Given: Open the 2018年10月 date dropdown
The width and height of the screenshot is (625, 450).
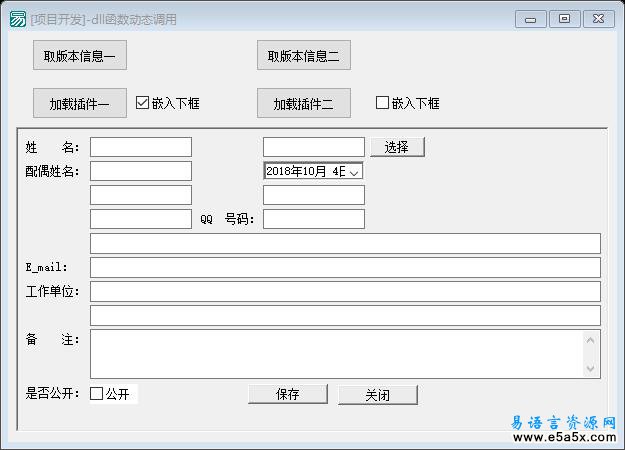Looking at the screenshot, I should click(354, 172).
